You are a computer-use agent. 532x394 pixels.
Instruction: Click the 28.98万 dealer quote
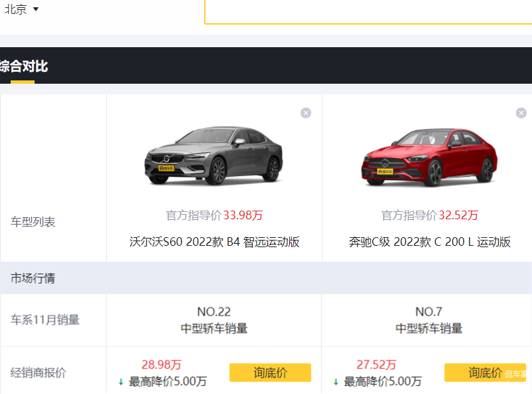[162, 365]
